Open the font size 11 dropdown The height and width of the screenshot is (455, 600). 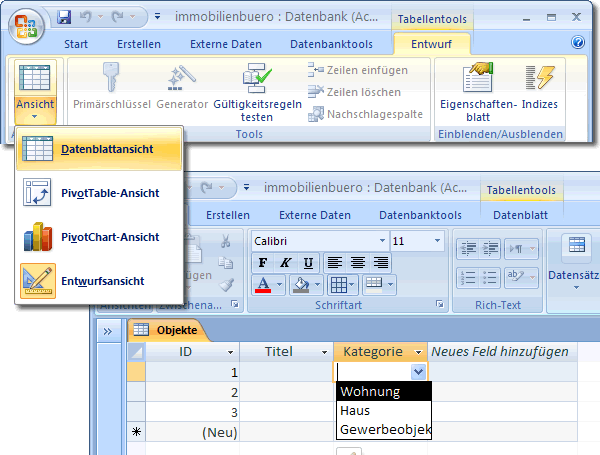[x=437, y=241]
